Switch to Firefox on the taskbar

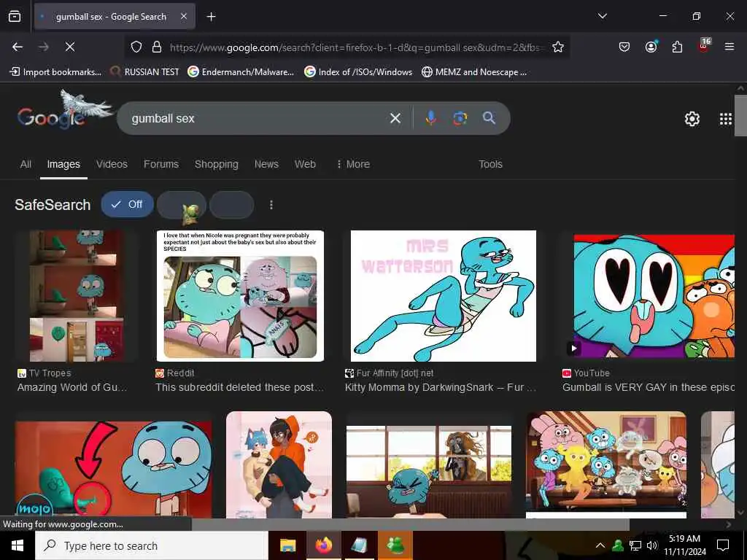[323, 545]
